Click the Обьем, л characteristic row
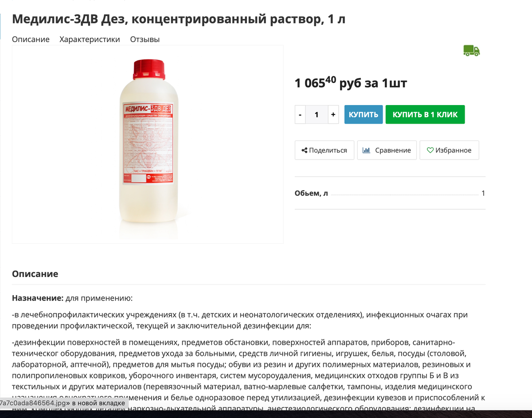Screen dimensions: 532x418 (390, 193)
